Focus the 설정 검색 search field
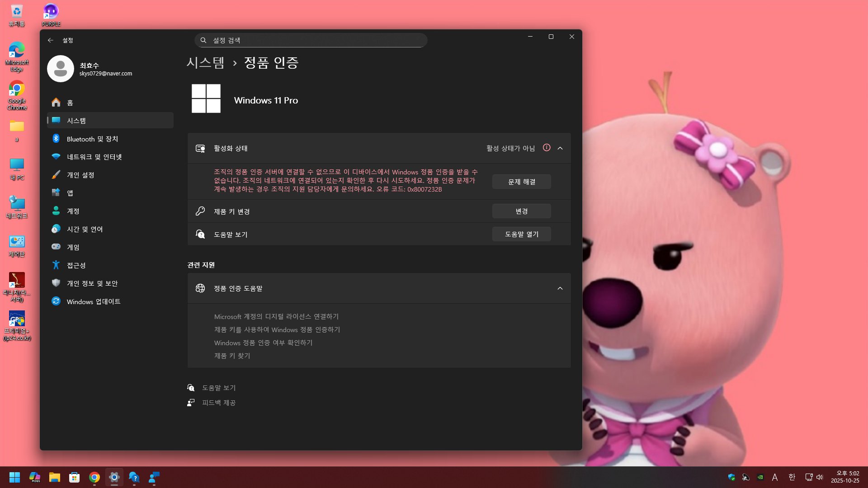 [x=311, y=40]
